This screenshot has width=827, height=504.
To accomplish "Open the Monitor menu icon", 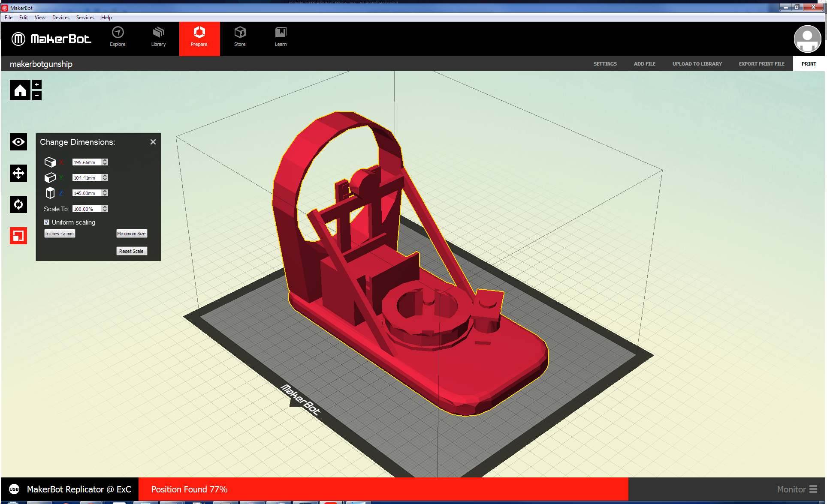I will click(813, 489).
